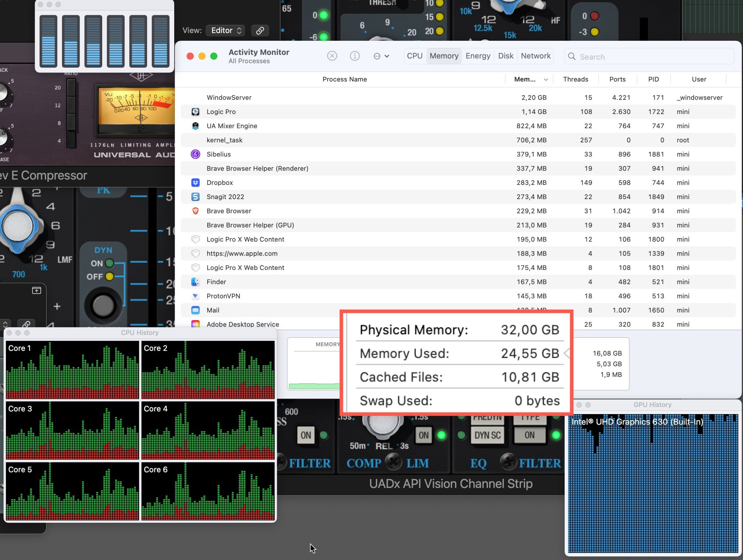Open the View Editor dropdown
This screenshot has width=743, height=560.
point(226,30)
